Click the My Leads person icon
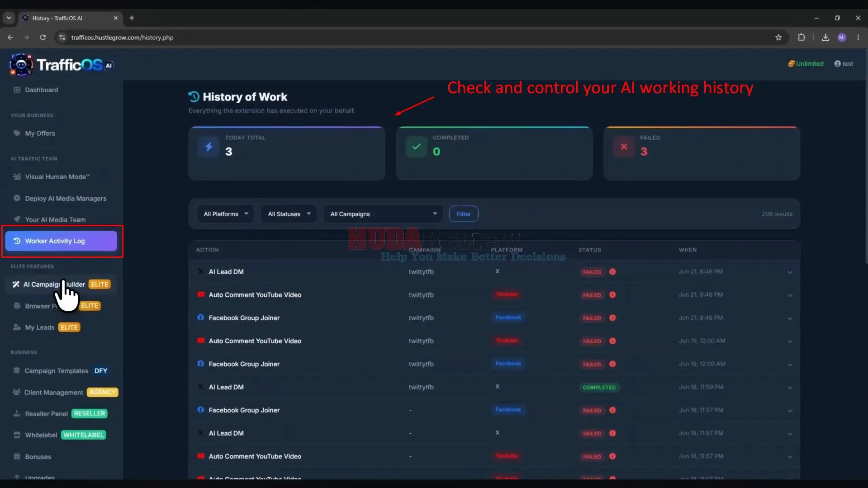Screen dimensions: 868x488 tap(17, 327)
